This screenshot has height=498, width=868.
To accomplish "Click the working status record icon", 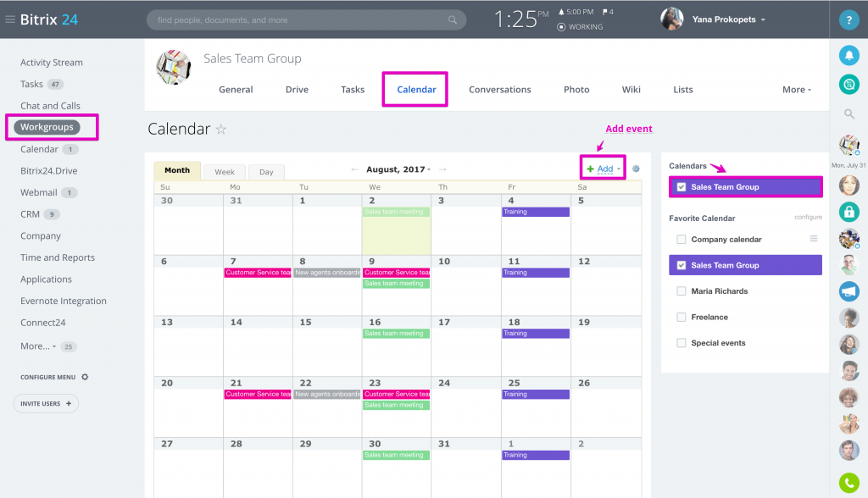I will (x=561, y=27).
